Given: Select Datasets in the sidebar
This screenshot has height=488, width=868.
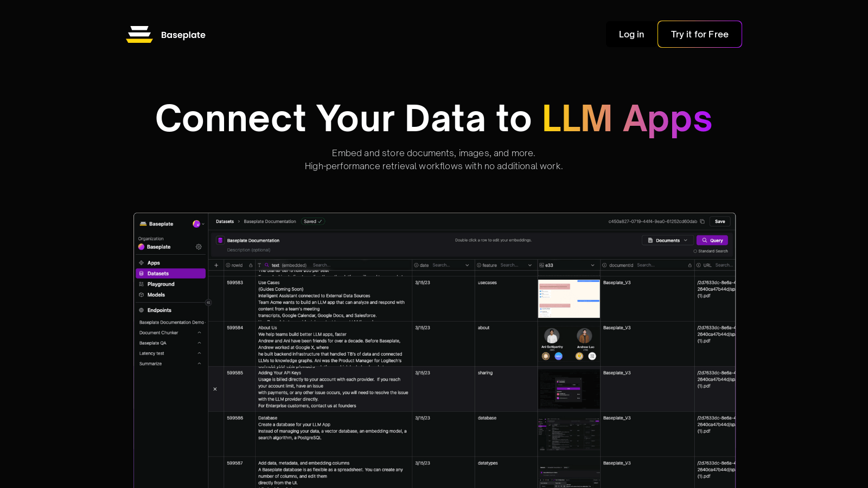Looking at the screenshot, I should click(x=170, y=273).
